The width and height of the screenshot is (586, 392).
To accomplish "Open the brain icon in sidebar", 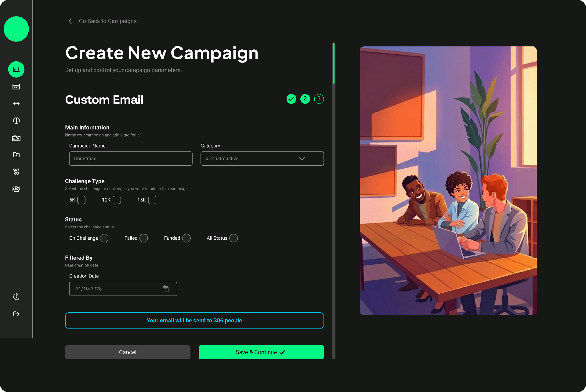I will 16,121.
